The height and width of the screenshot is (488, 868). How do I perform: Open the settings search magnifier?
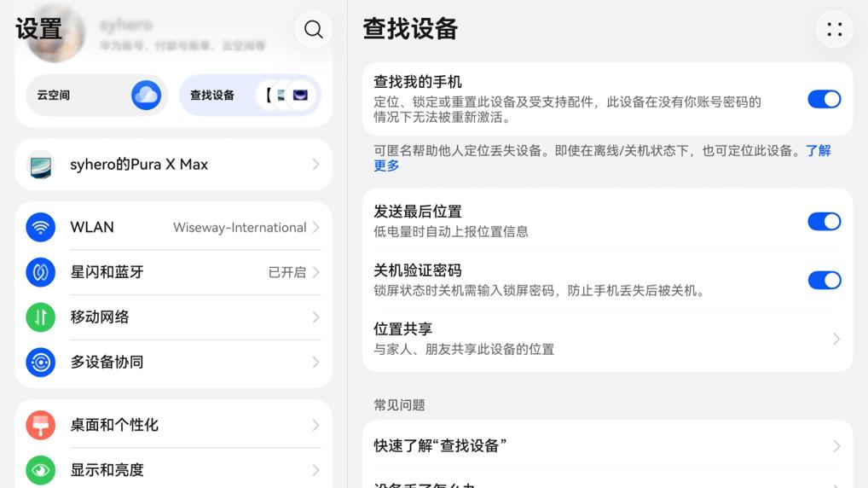click(x=313, y=29)
